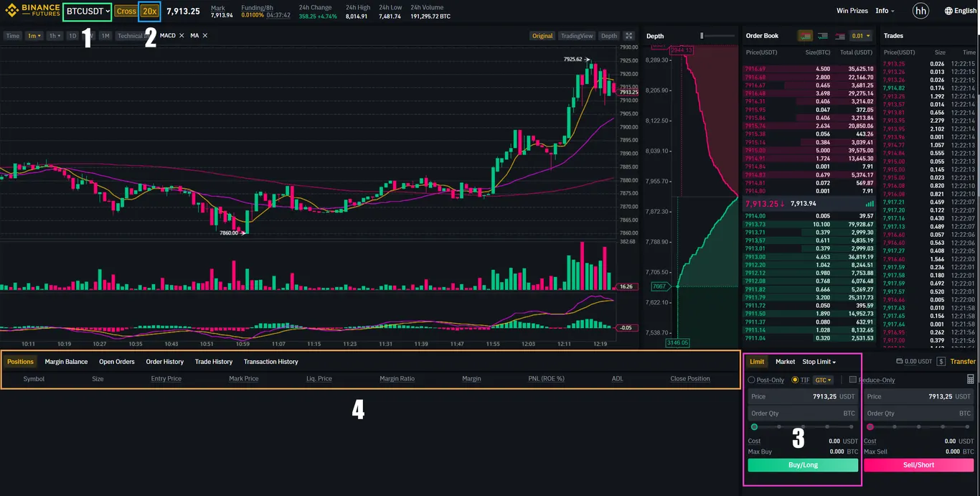Image resolution: width=980 pixels, height=496 pixels.
Task: Open the Open Orders tab
Action: (x=117, y=362)
